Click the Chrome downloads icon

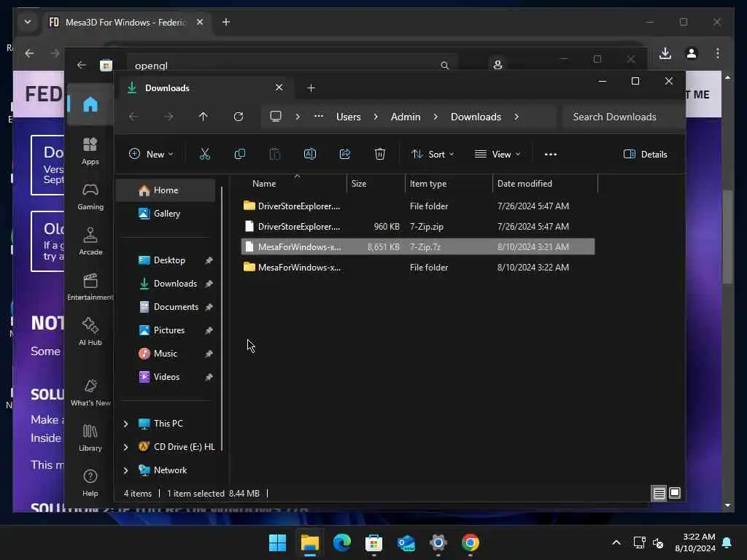(665, 53)
